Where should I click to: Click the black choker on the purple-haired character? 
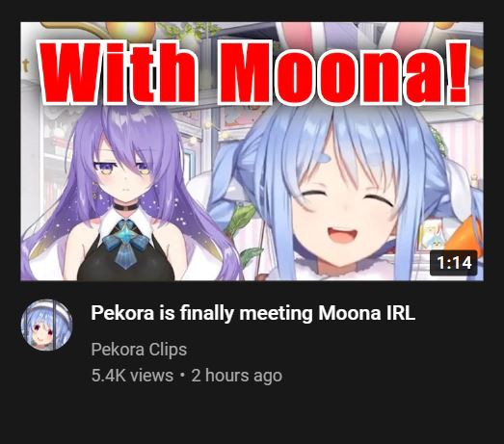125,206
